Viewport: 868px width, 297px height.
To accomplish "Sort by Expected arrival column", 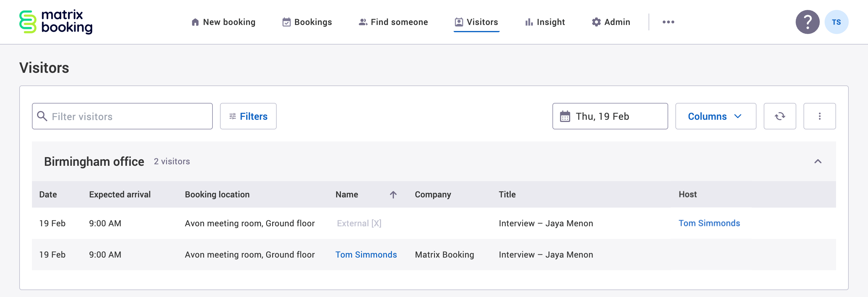I will click(x=120, y=194).
